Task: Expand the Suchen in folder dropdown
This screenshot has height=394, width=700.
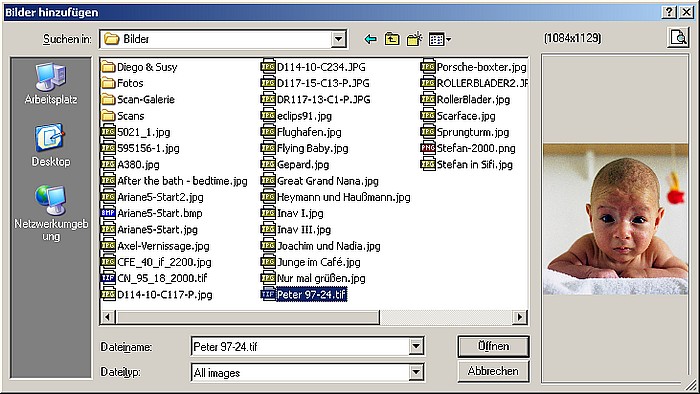Action: point(339,39)
